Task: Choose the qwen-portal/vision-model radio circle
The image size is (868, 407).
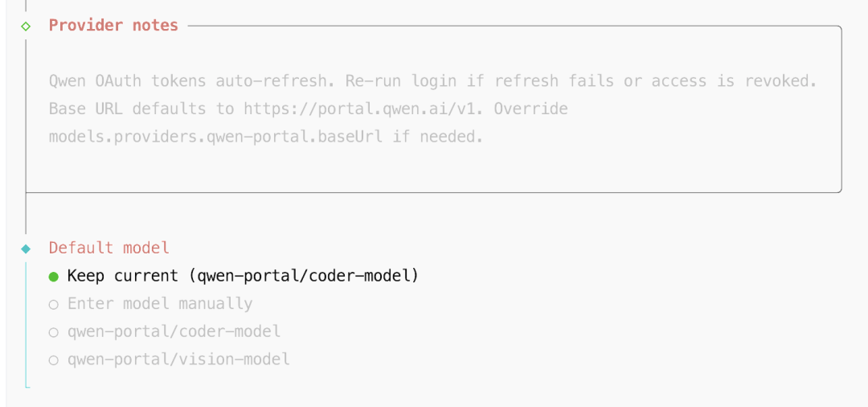Action: coord(54,360)
